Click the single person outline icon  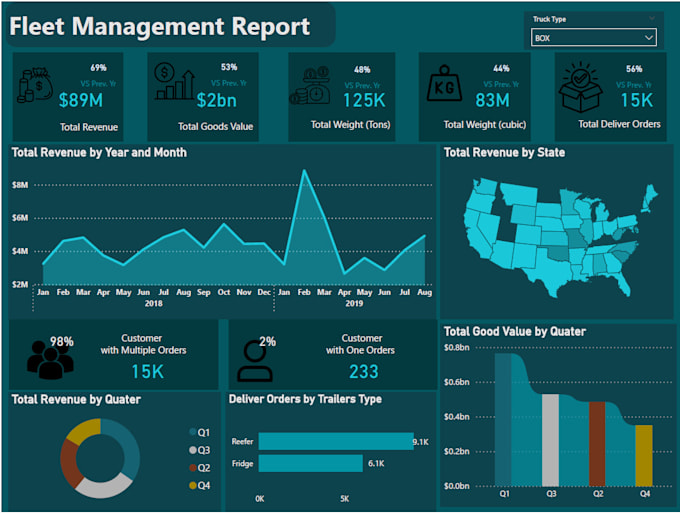pos(255,361)
